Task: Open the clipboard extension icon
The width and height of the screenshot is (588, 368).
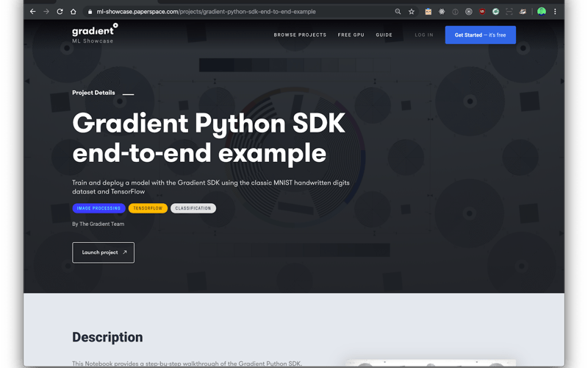Action: click(x=429, y=12)
